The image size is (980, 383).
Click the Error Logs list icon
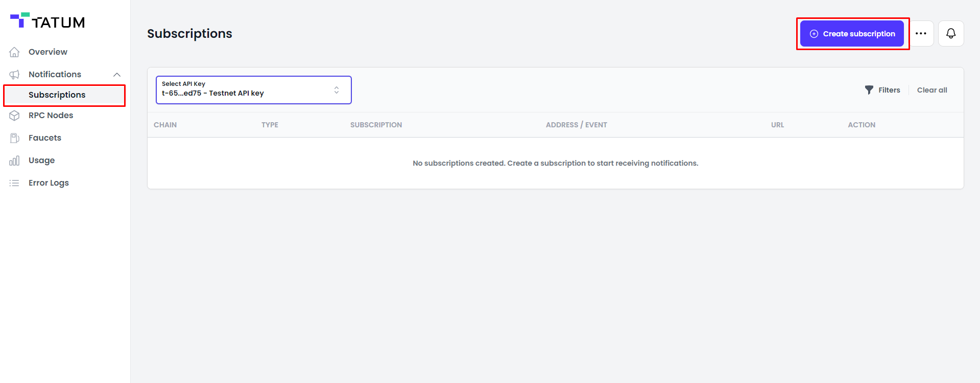click(14, 183)
